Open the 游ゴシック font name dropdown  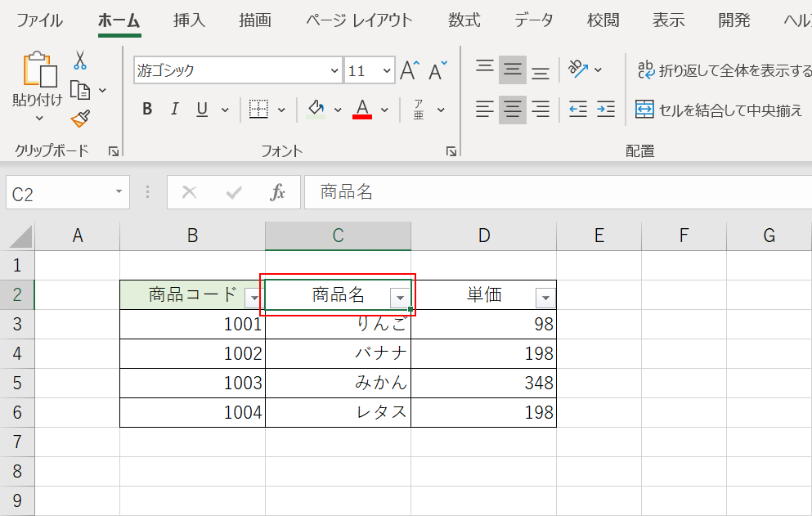(334, 71)
